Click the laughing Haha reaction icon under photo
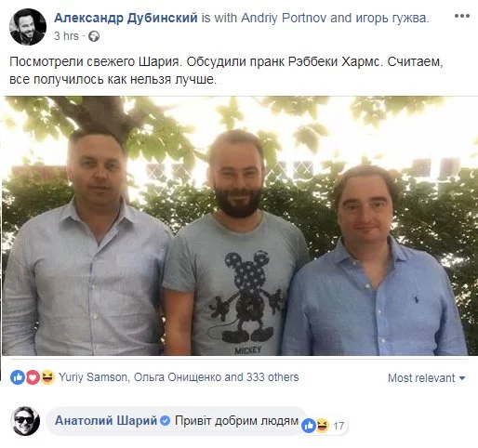Image resolution: width=478 pixels, height=448 pixels. pos(47,377)
